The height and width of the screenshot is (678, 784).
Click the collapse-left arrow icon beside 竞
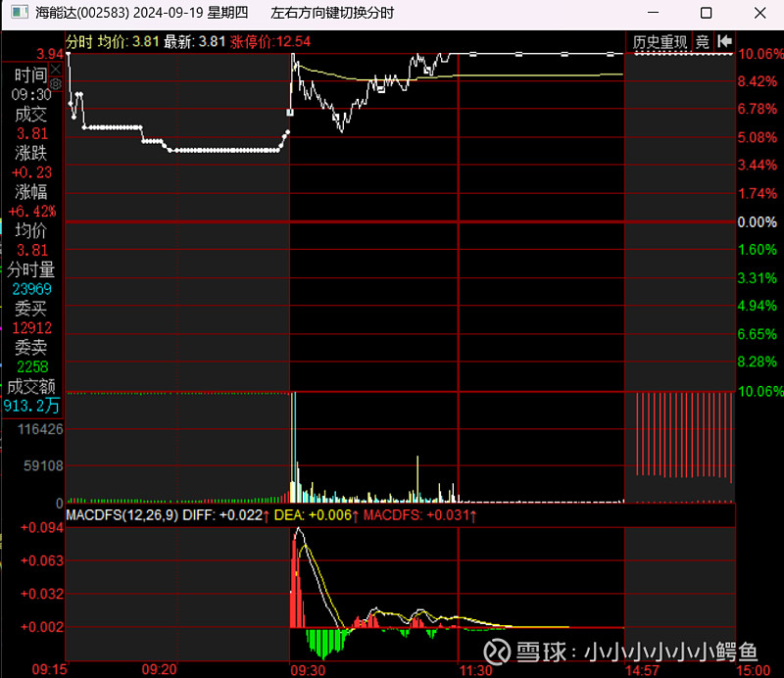[x=725, y=41]
